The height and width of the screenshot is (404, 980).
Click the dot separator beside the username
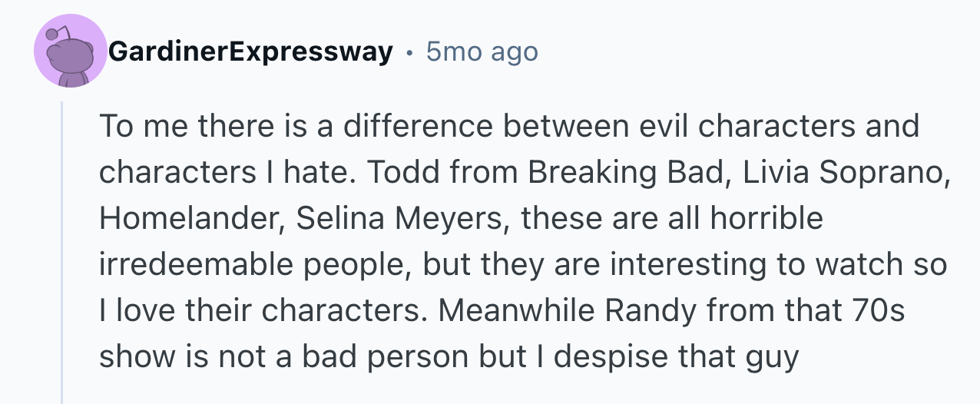click(x=409, y=52)
